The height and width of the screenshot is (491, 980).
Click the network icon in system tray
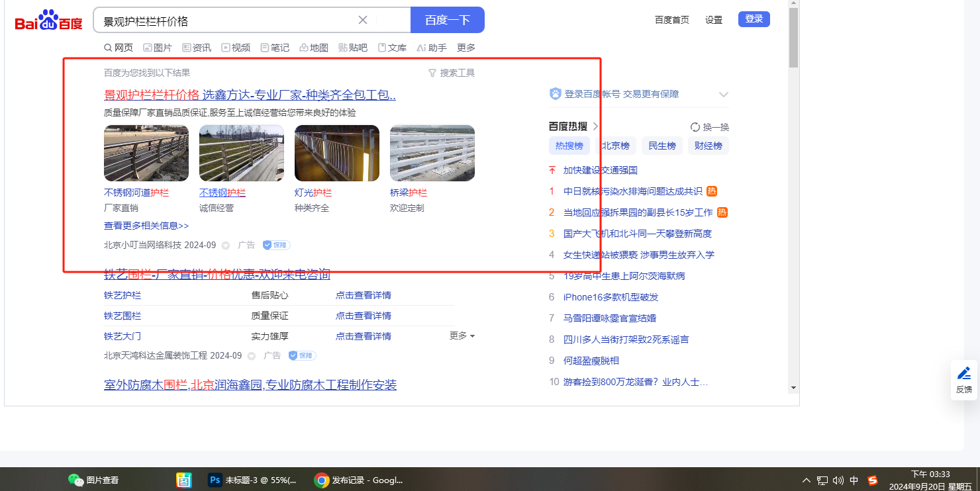822,480
